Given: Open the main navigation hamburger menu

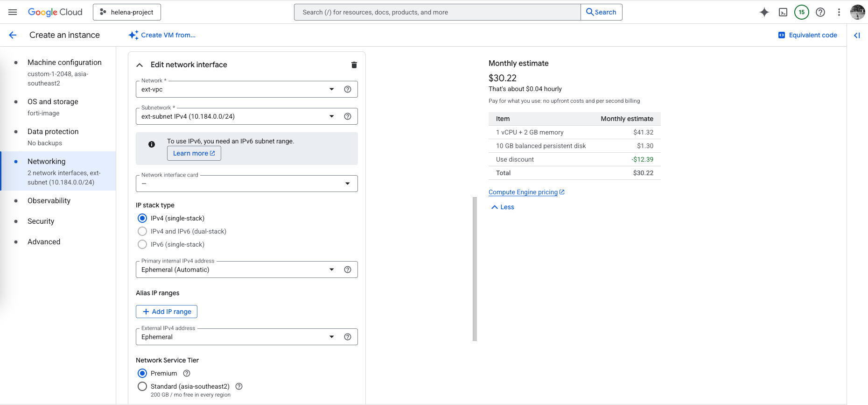Looking at the screenshot, I should [13, 12].
